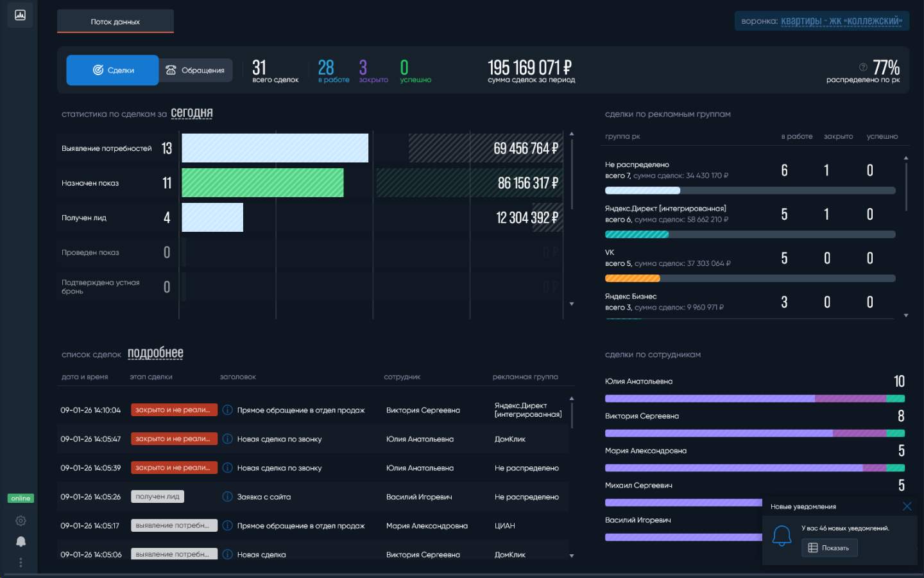Screen dimensions: 924x578
Task: Click info icon for 14:10:04 deal row
Action: click(227, 410)
